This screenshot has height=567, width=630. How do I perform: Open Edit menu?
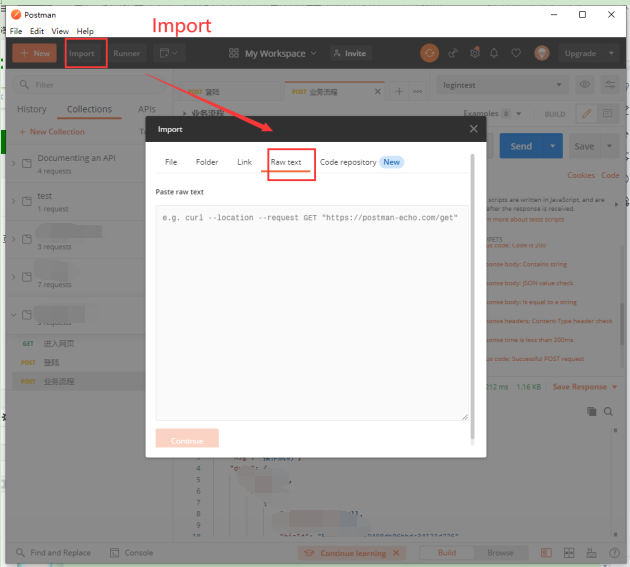click(37, 31)
